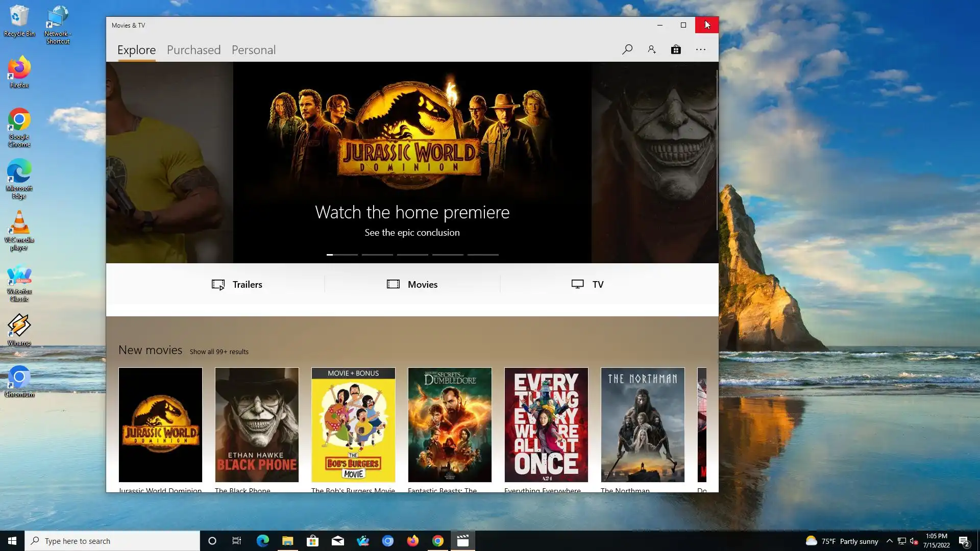Screen dimensions: 980x551
Task: Open the Movies category
Action: (412, 285)
